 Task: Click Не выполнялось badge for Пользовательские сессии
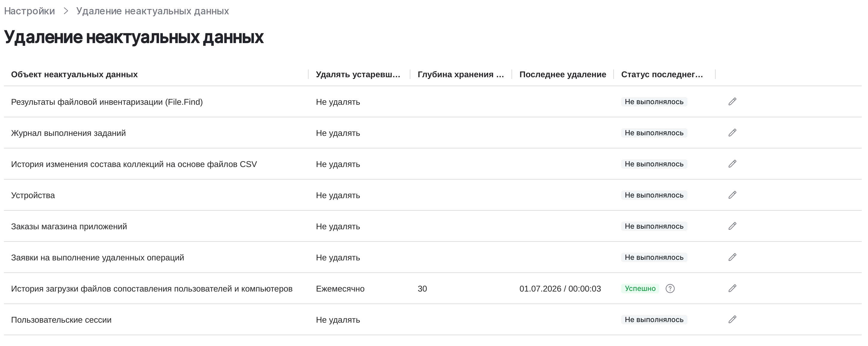[654, 319]
